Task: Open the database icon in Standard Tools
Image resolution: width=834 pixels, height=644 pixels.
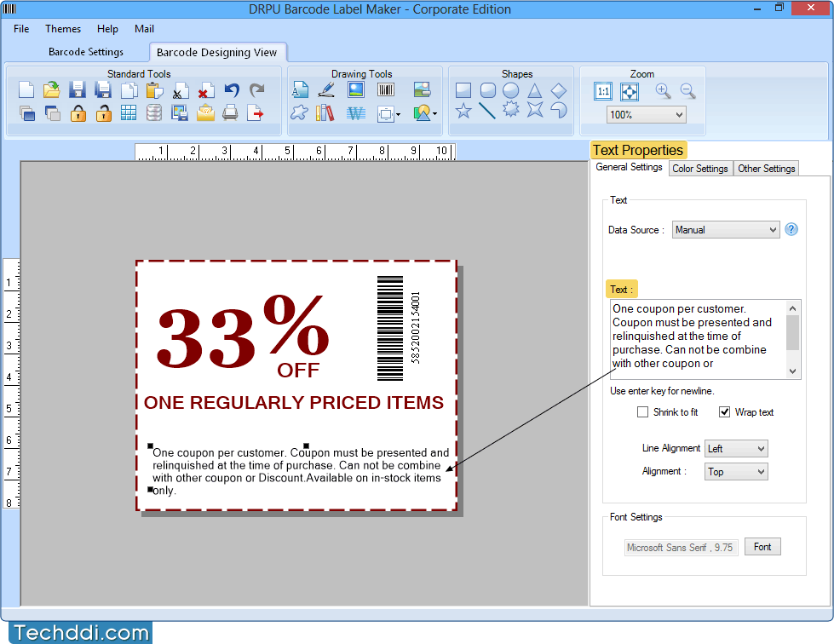Action: [153, 112]
